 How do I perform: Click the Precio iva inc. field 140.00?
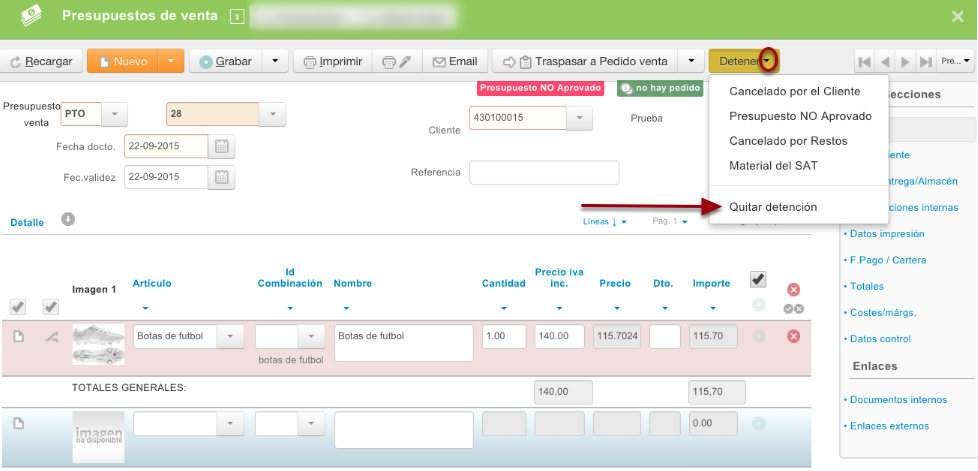[x=559, y=336]
